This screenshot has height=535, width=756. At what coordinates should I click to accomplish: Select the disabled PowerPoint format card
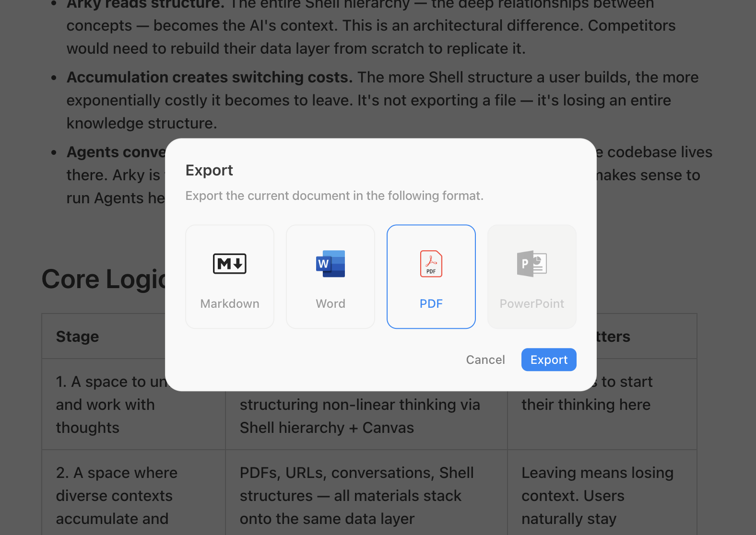(x=532, y=277)
